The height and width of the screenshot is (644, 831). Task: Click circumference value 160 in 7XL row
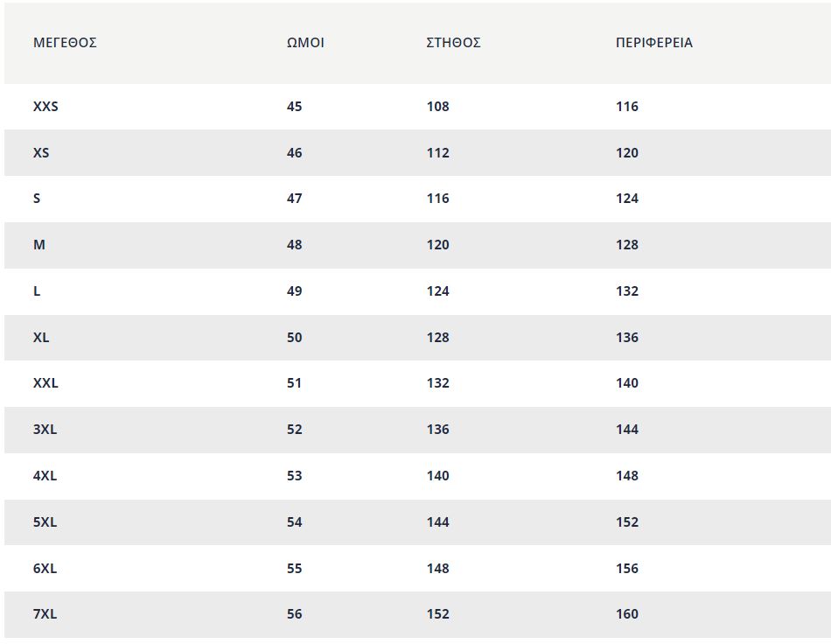coord(627,613)
